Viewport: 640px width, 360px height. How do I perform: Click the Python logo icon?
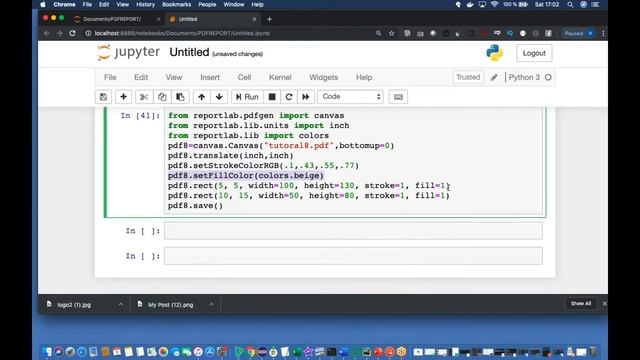click(x=494, y=53)
